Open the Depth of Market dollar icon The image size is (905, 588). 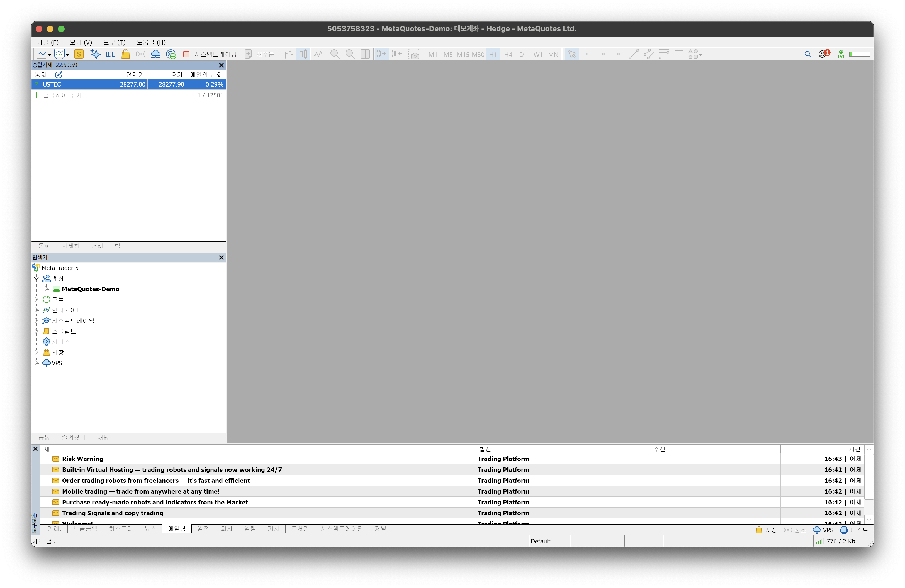click(79, 54)
